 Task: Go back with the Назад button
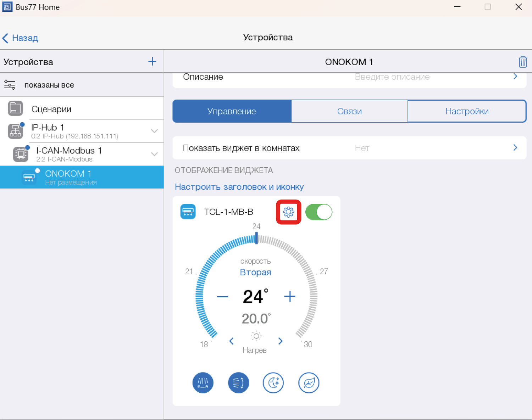tap(20, 38)
